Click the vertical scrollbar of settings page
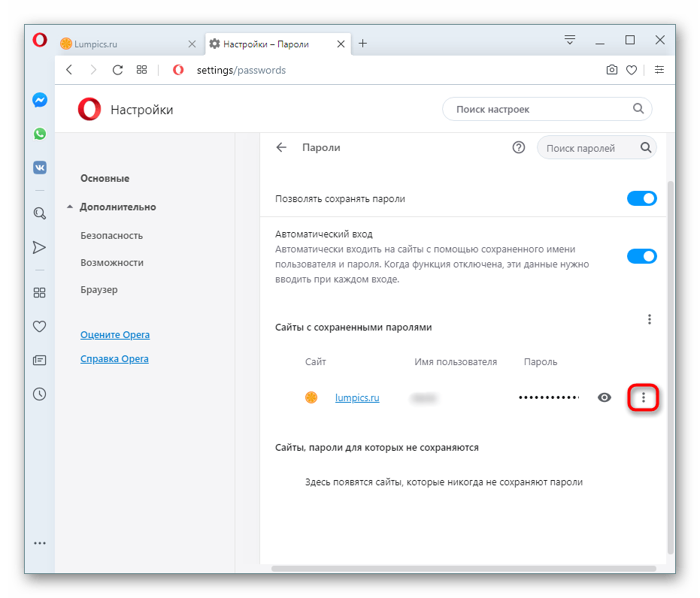This screenshot has height=598, width=700. pyautogui.click(x=670, y=368)
